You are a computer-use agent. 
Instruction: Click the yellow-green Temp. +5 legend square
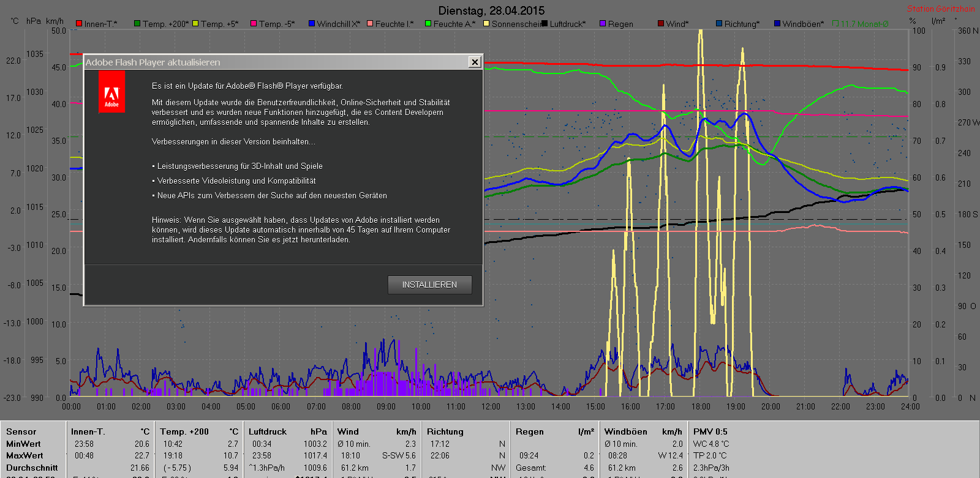click(x=196, y=24)
